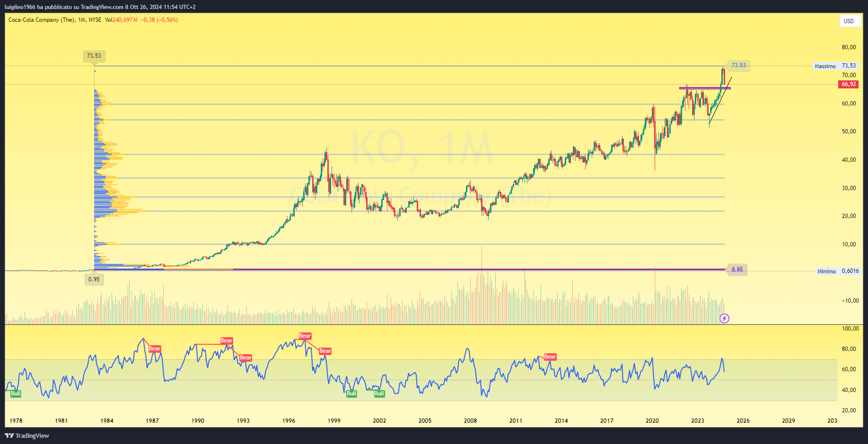
Task: Click the 30,00 price axis label
Action: tap(849, 188)
